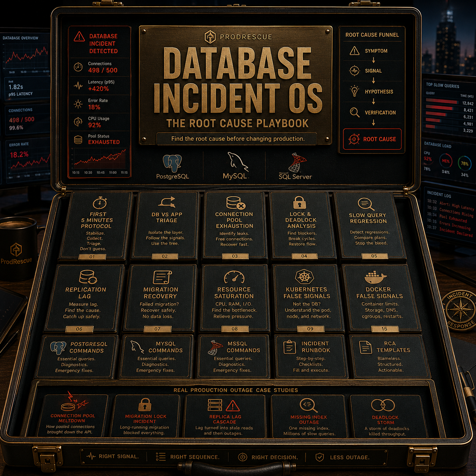Click the Root Cause button in the funnel

[372, 139]
